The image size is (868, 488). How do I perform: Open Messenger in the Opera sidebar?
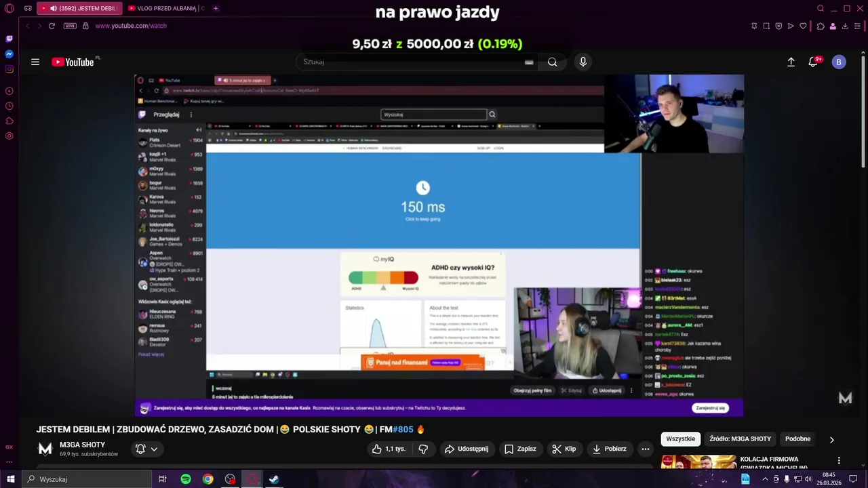click(9, 54)
